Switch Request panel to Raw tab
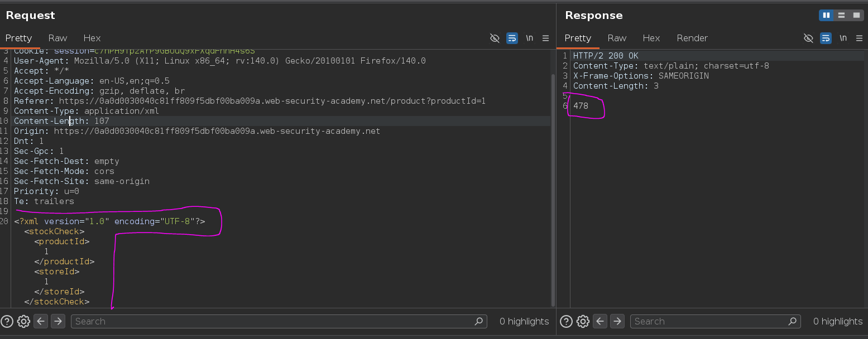This screenshot has width=868, height=339. click(x=57, y=38)
